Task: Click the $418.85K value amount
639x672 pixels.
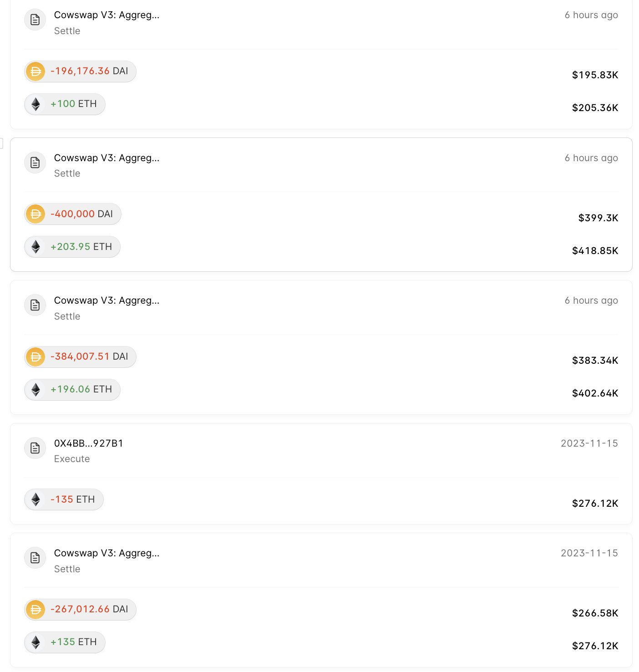Action: point(595,251)
